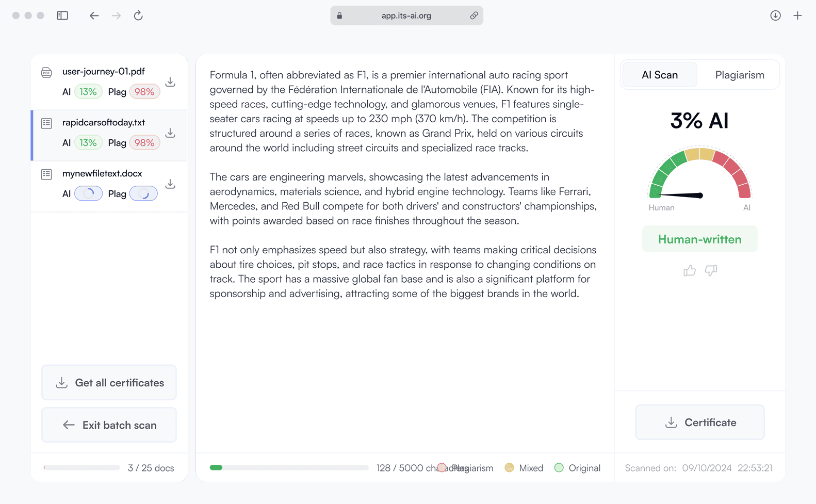Open a new browser tab
Viewport: 816px width, 504px height.
point(797,15)
